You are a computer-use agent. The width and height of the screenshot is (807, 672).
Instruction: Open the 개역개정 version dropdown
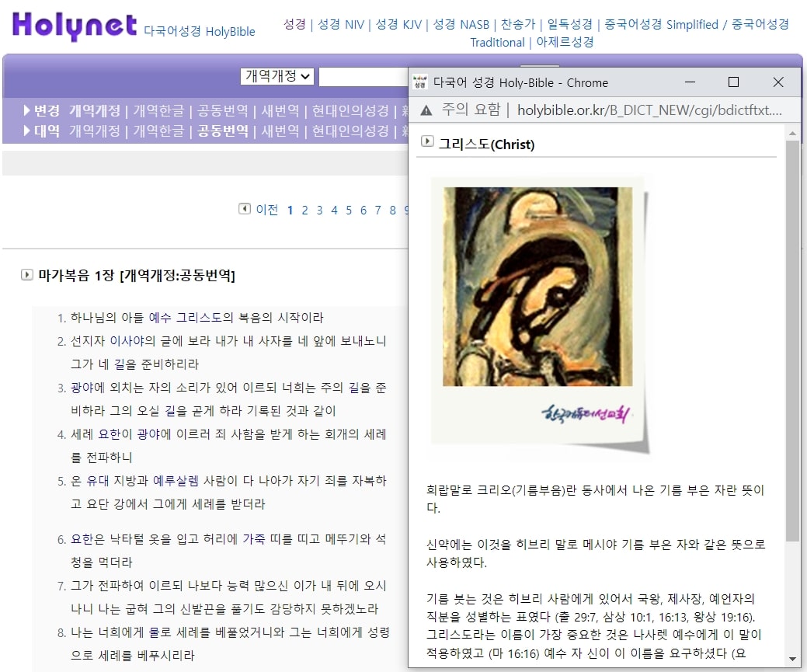(x=277, y=76)
